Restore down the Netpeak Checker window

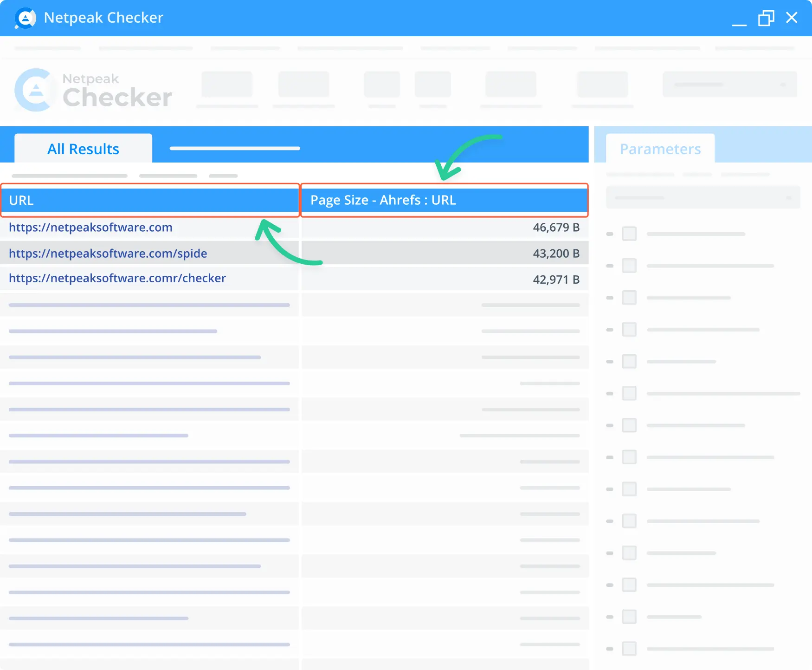pyautogui.click(x=766, y=18)
